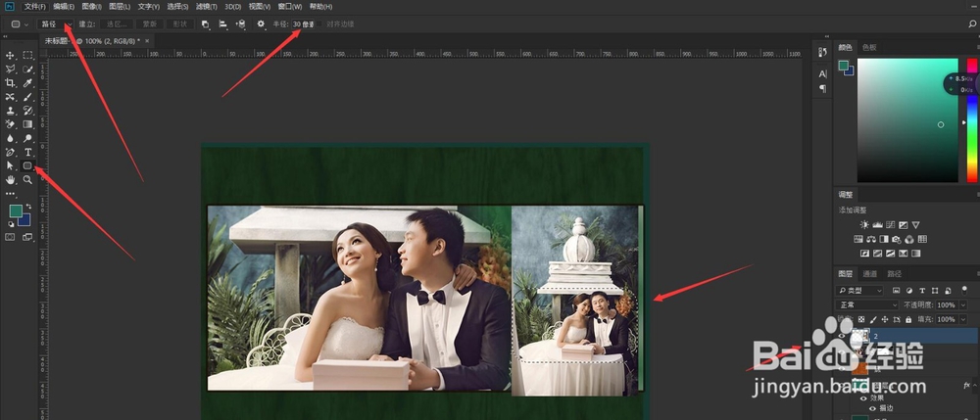Toggle lock image pixels brush icon

873,319
